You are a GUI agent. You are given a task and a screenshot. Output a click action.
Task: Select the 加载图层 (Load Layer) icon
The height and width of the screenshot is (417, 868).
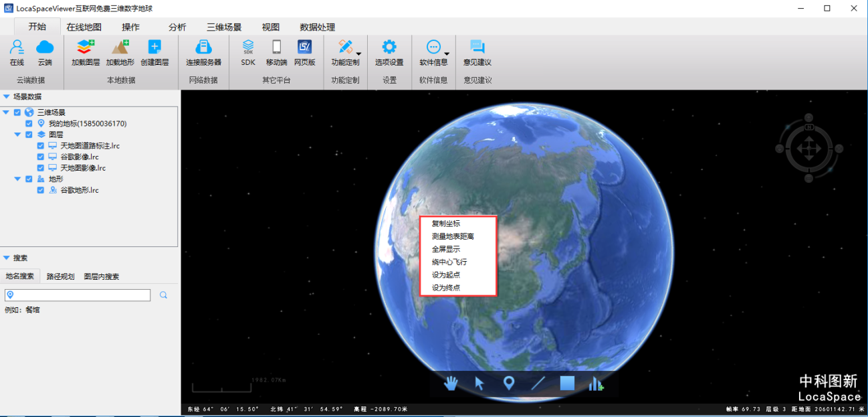(84, 48)
